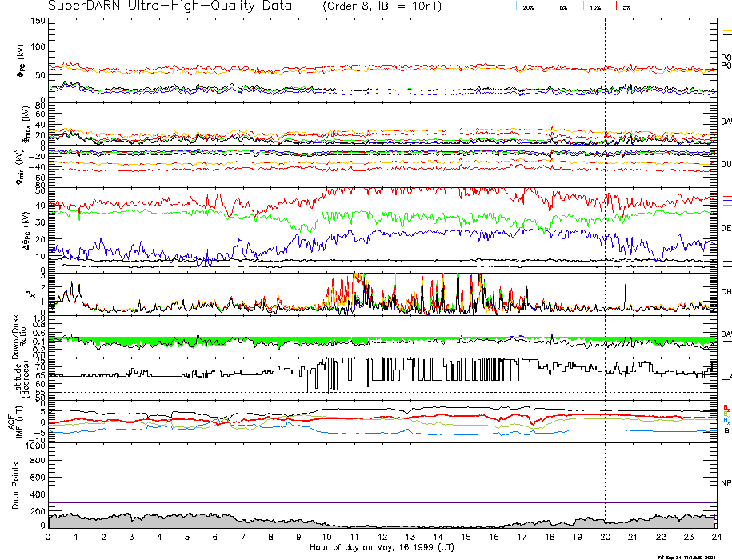The height and width of the screenshot is (560, 732).
Task: Click the purple horizontal line in Data Points panel
Action: 320,503
